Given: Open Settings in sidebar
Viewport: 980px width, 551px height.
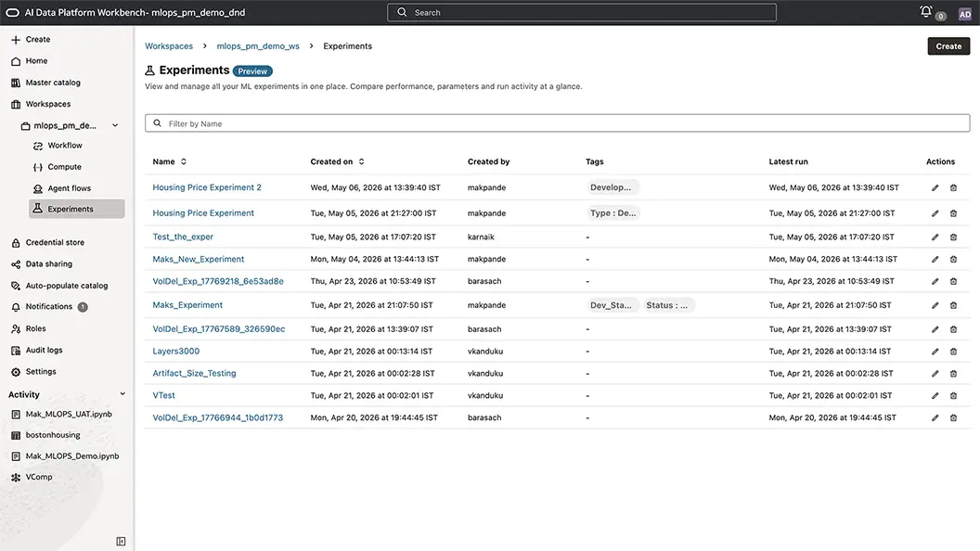Looking at the screenshot, I should (33, 371).
